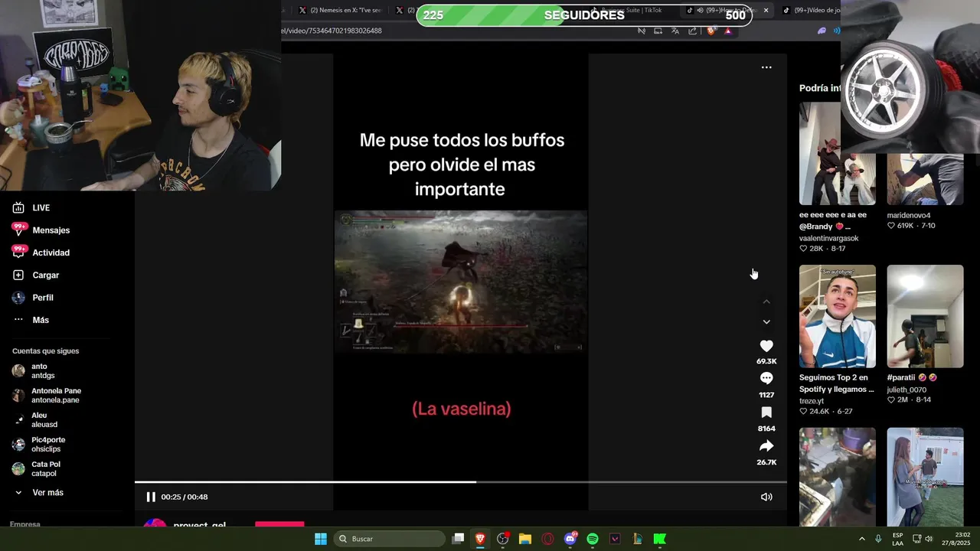The width and height of the screenshot is (980, 551).
Task: Click the taskbar Buscar search box
Action: pos(390,539)
